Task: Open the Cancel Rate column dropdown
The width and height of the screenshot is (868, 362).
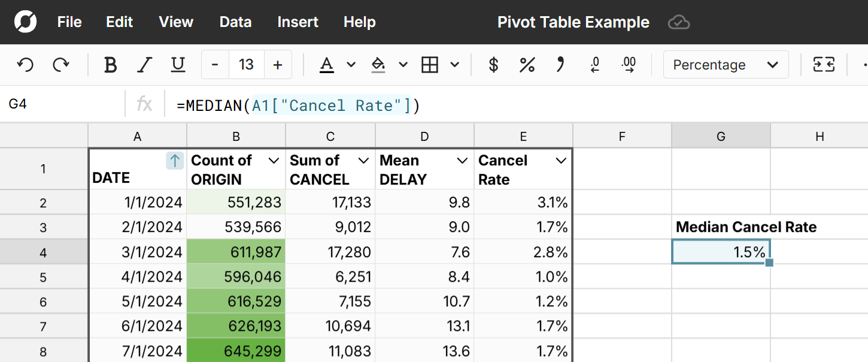Action: pos(560,161)
